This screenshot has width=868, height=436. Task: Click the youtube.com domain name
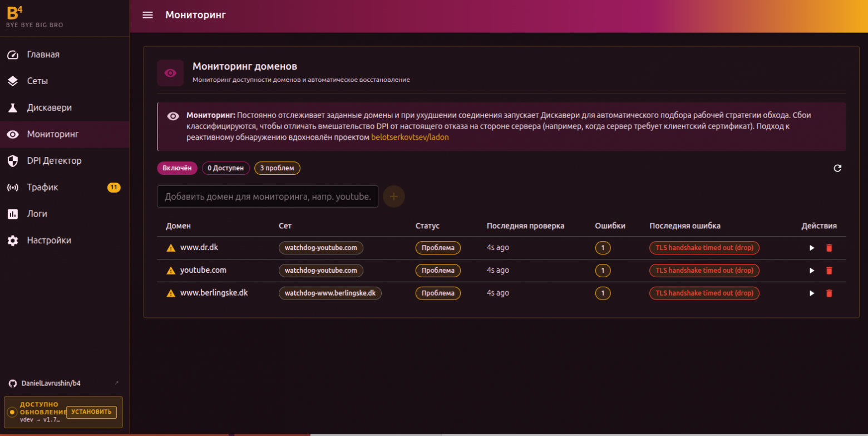(203, 270)
